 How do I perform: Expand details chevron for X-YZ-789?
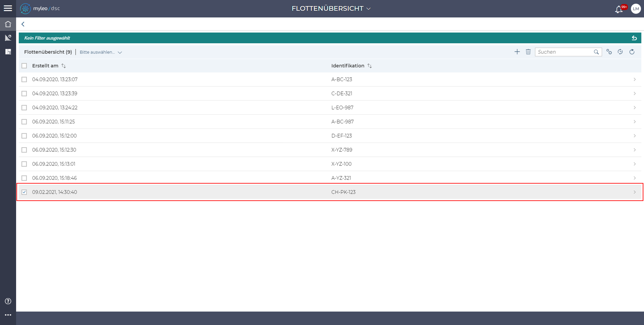click(634, 150)
